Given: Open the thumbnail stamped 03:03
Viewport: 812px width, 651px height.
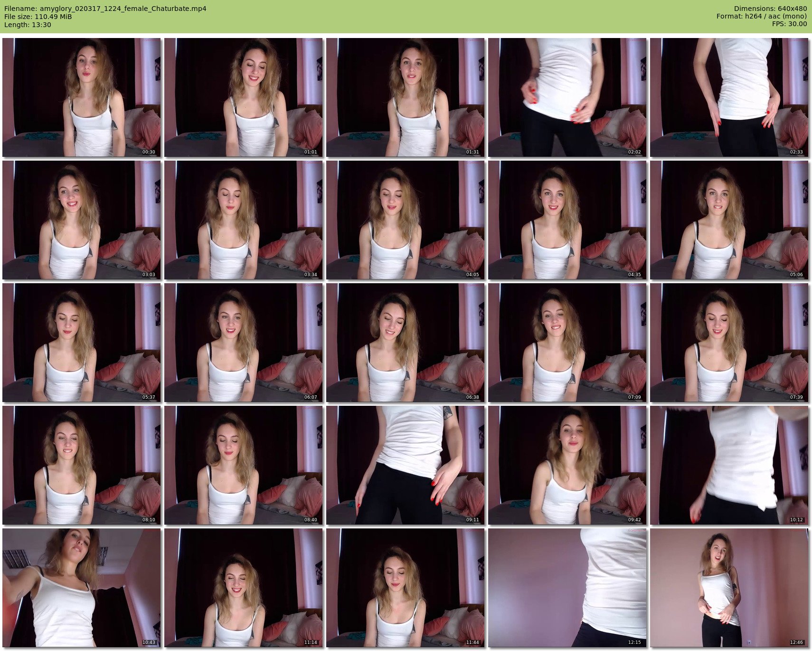Looking at the screenshot, I should pos(82,220).
